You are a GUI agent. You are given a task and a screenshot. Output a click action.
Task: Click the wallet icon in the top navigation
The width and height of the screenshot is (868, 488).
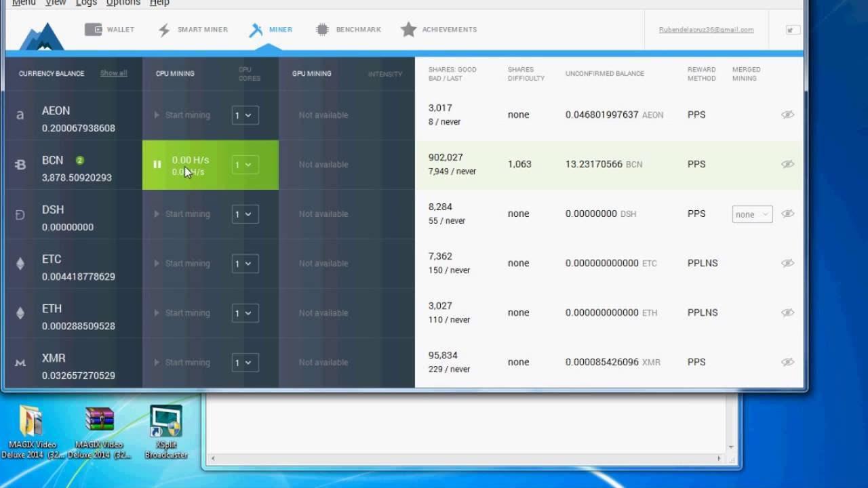pyautogui.click(x=94, y=30)
